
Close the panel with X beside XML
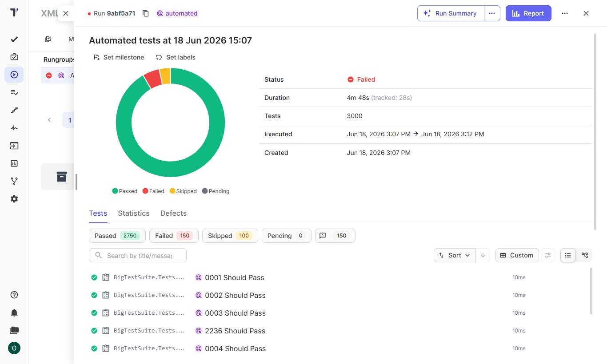66,13
